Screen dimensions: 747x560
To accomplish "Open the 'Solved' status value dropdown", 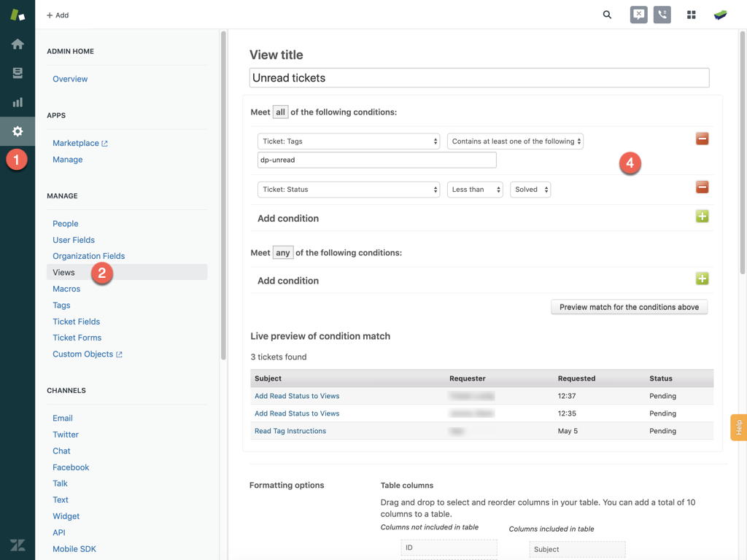I will 530,190.
